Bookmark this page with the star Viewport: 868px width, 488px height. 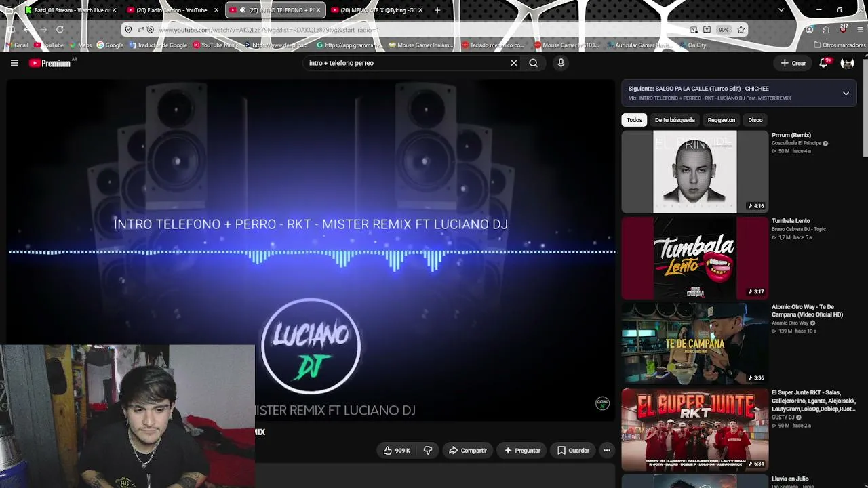click(x=741, y=30)
